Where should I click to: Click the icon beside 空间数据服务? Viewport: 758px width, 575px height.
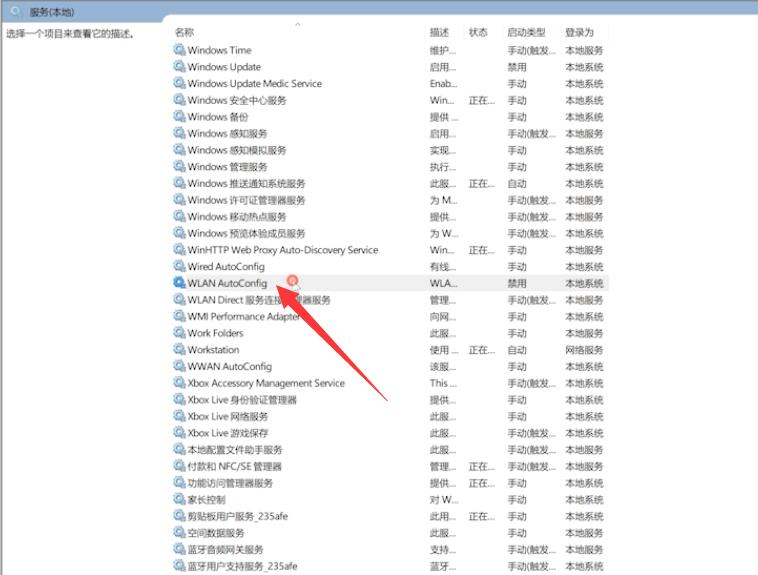click(x=179, y=532)
